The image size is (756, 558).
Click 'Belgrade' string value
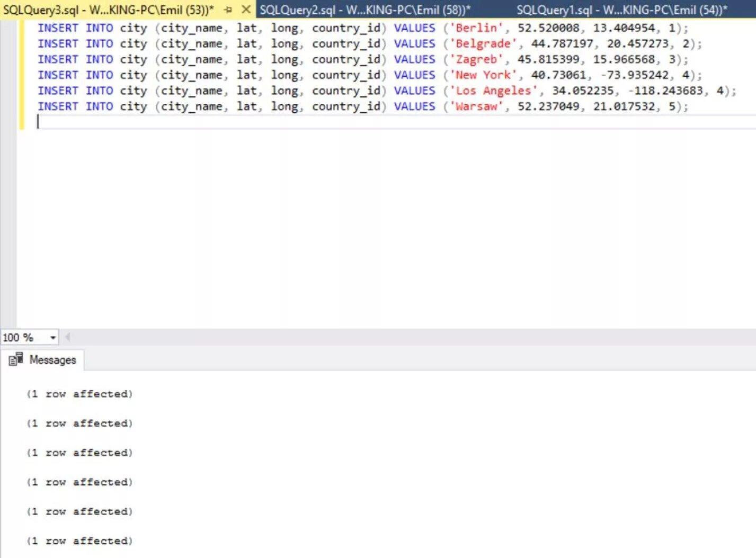click(x=483, y=44)
